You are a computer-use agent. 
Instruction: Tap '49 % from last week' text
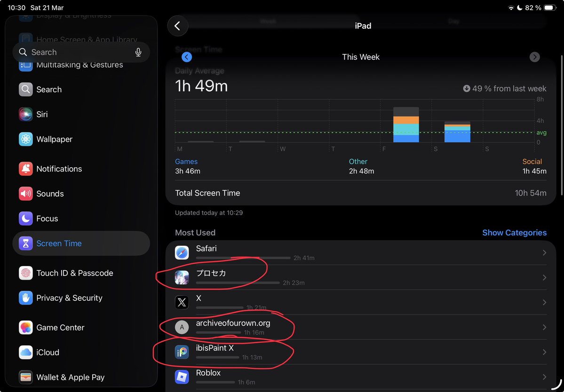tap(509, 89)
